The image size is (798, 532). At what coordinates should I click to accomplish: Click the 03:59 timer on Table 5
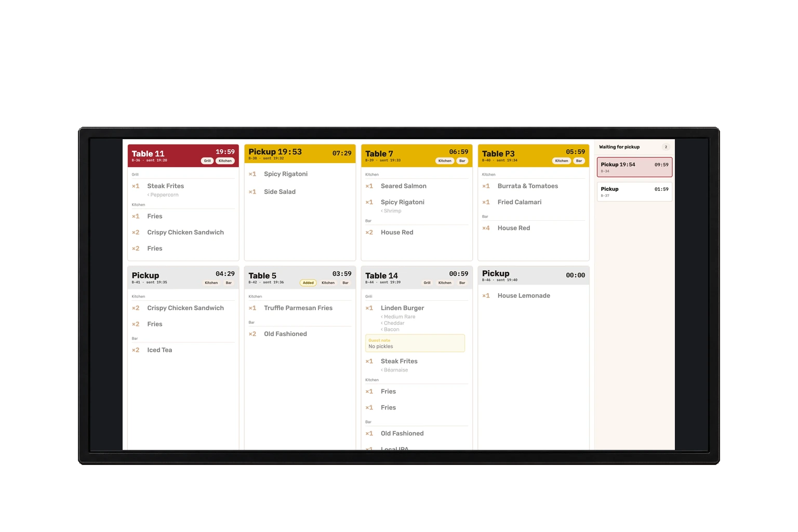coord(342,274)
